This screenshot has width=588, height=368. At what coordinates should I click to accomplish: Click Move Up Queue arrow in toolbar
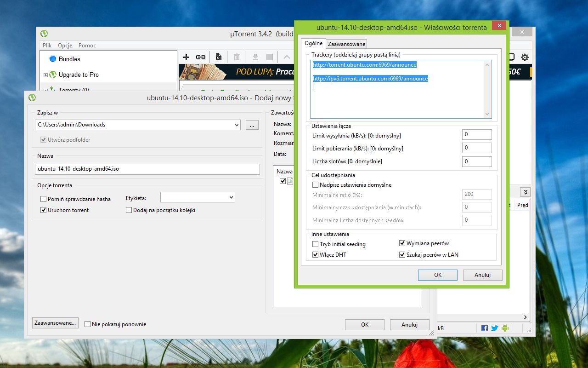[x=287, y=57]
